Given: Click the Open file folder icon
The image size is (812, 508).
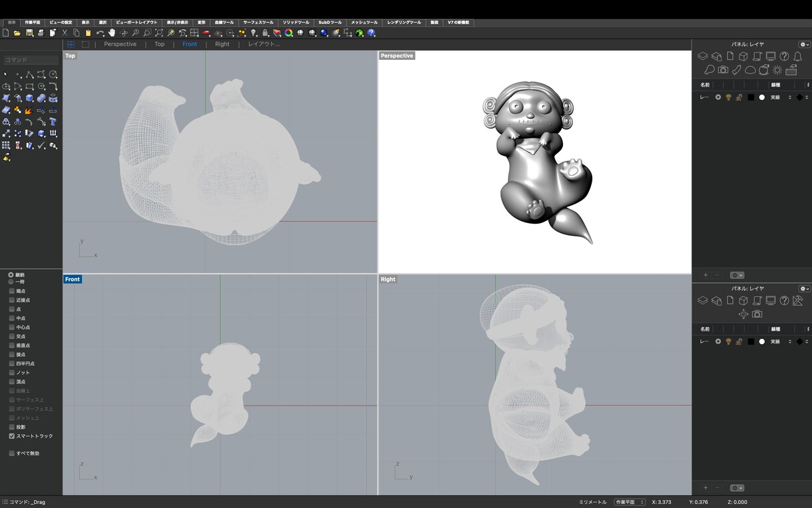Looking at the screenshot, I should tap(17, 33).
